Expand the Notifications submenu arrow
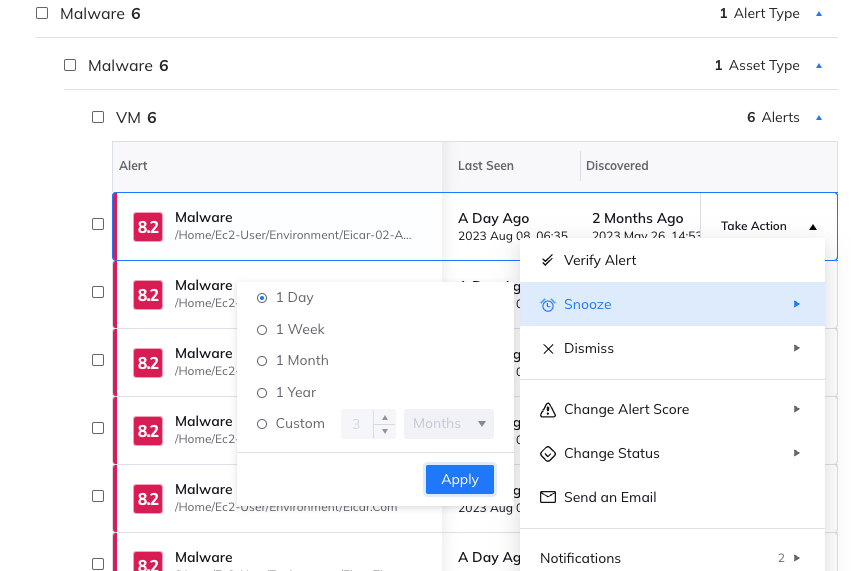Image resolution: width=851 pixels, height=571 pixels. click(x=797, y=558)
